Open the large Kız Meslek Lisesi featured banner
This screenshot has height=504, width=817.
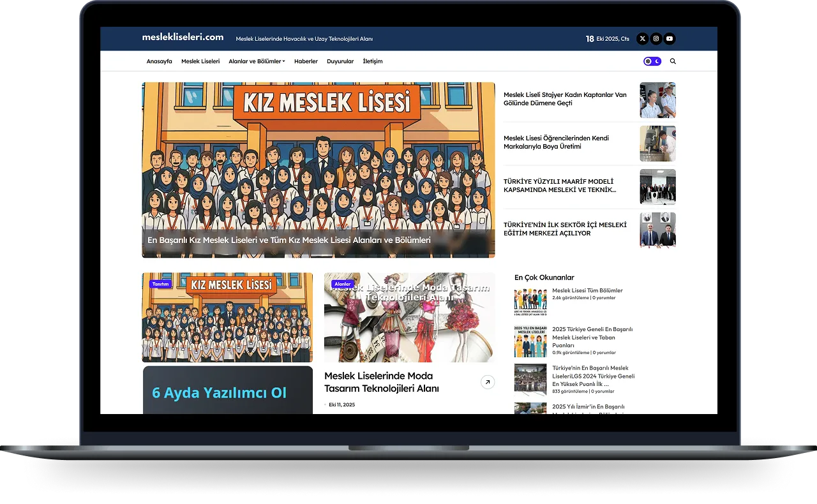point(318,170)
